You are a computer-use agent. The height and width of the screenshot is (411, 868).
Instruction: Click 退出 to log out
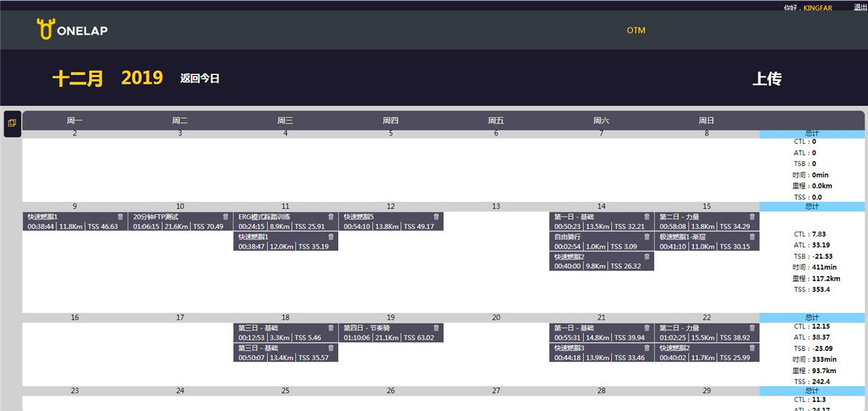(860, 7)
